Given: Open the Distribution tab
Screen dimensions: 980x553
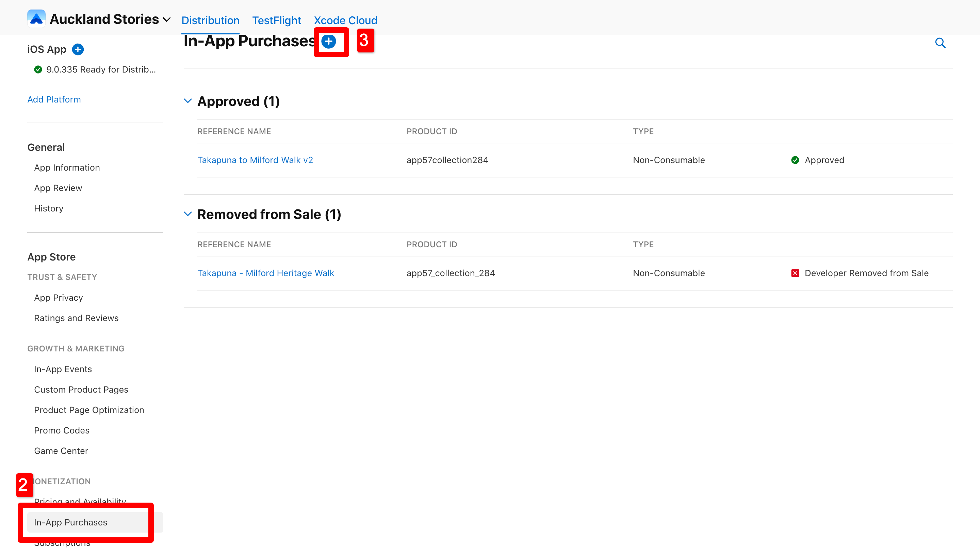Looking at the screenshot, I should [x=210, y=20].
